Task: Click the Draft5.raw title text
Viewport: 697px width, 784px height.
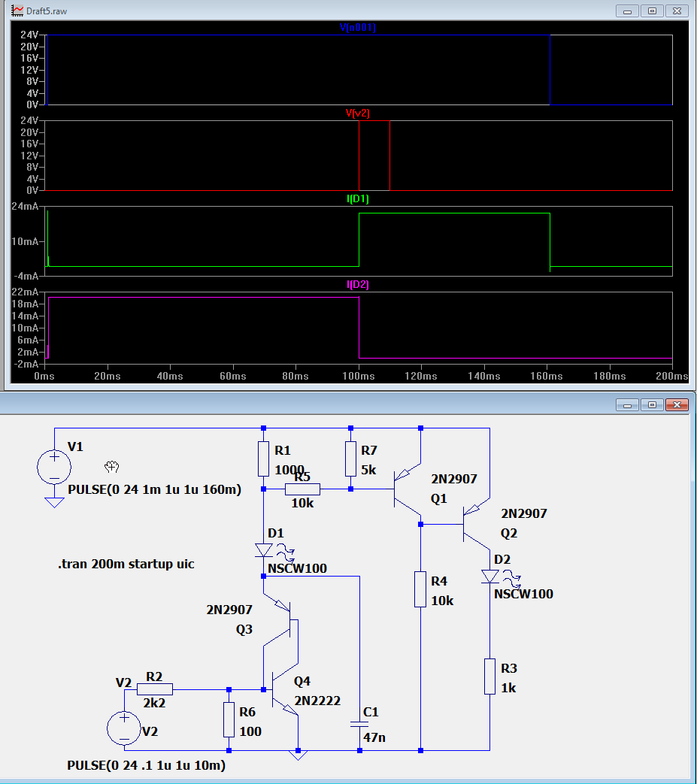Action: (47, 11)
